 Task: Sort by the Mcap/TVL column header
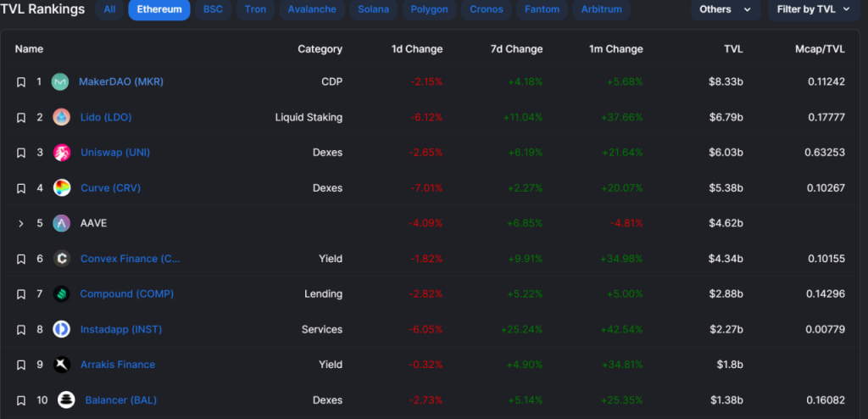pos(820,49)
